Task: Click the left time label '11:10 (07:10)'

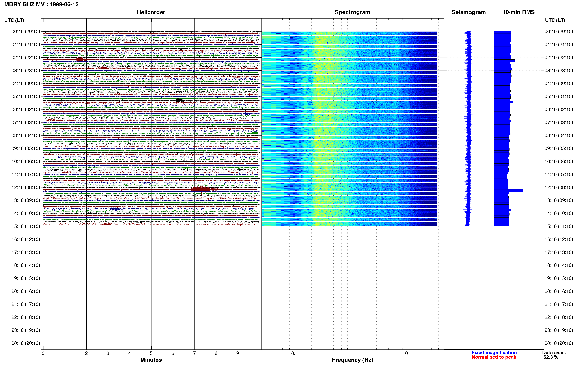Action: click(x=26, y=174)
